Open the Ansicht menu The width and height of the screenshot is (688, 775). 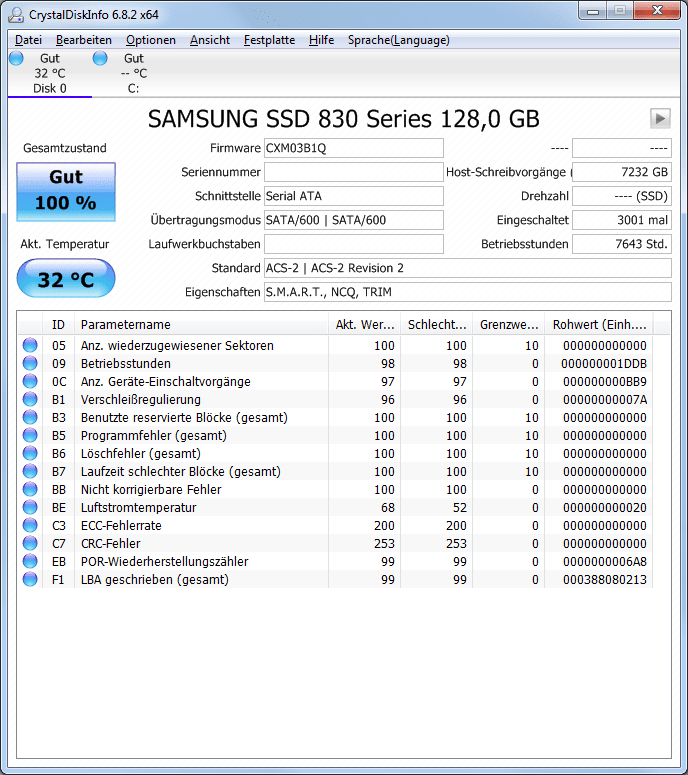click(x=210, y=40)
